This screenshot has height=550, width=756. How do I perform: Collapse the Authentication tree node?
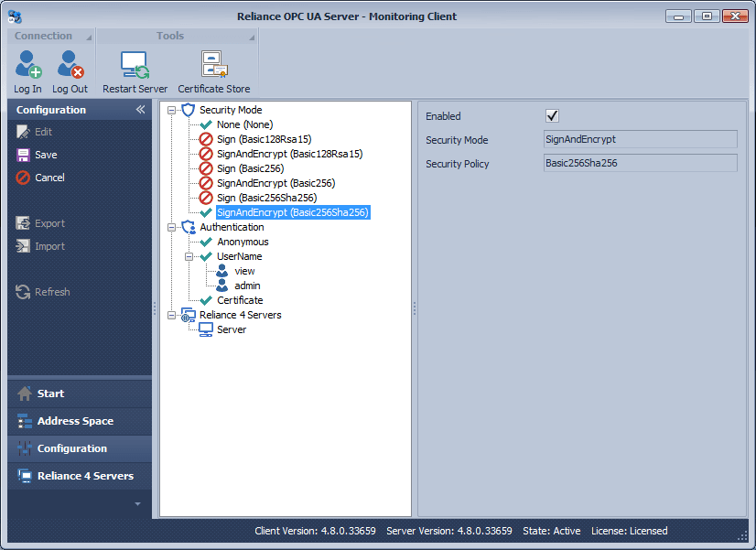172,227
